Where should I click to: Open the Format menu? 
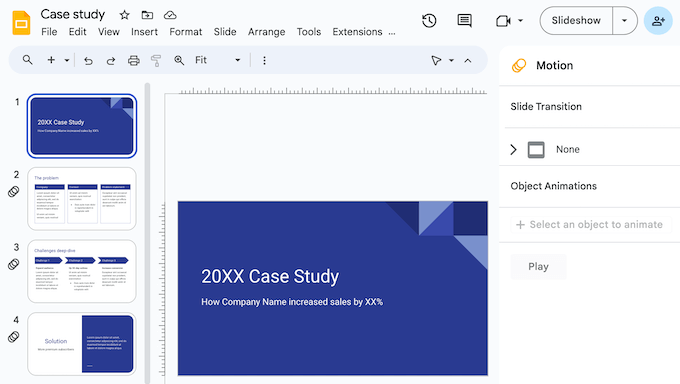point(186,32)
